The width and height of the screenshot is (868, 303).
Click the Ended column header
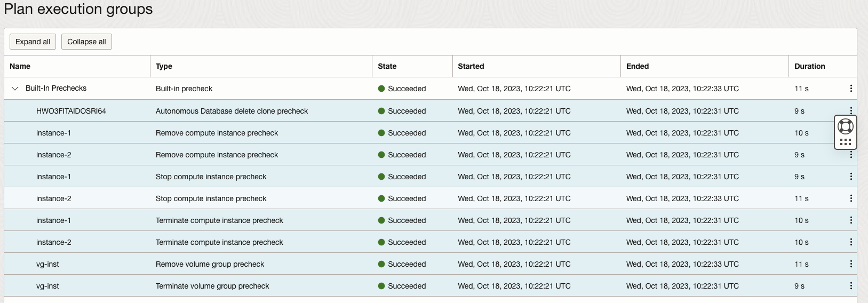[638, 66]
